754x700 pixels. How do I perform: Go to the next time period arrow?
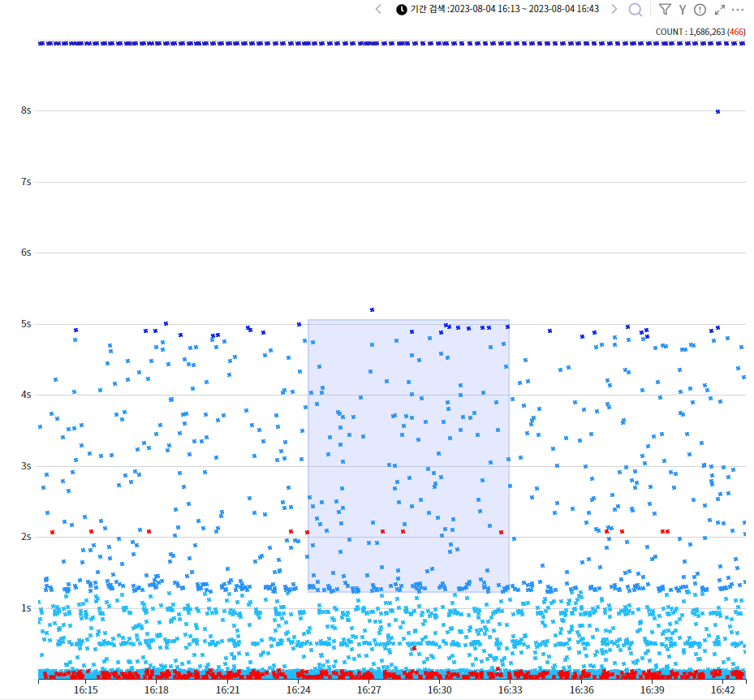pos(614,9)
